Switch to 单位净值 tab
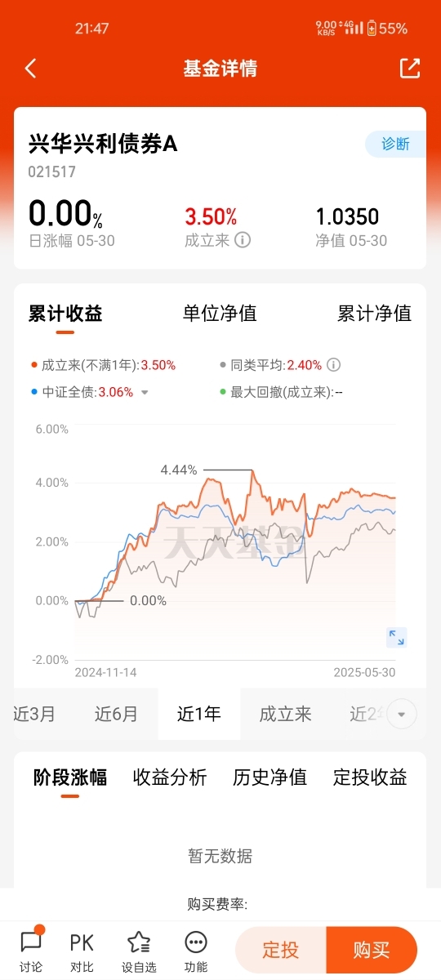This screenshot has width=441, height=980. (x=220, y=314)
